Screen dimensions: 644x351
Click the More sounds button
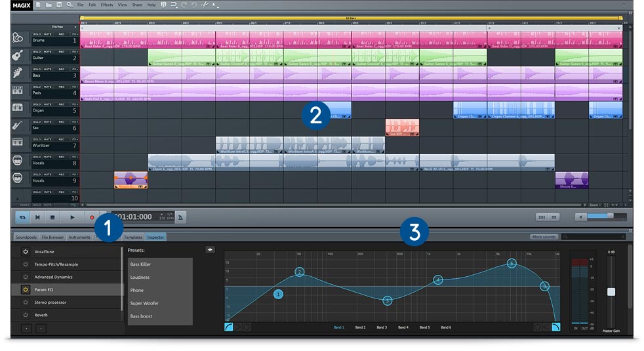(x=544, y=237)
